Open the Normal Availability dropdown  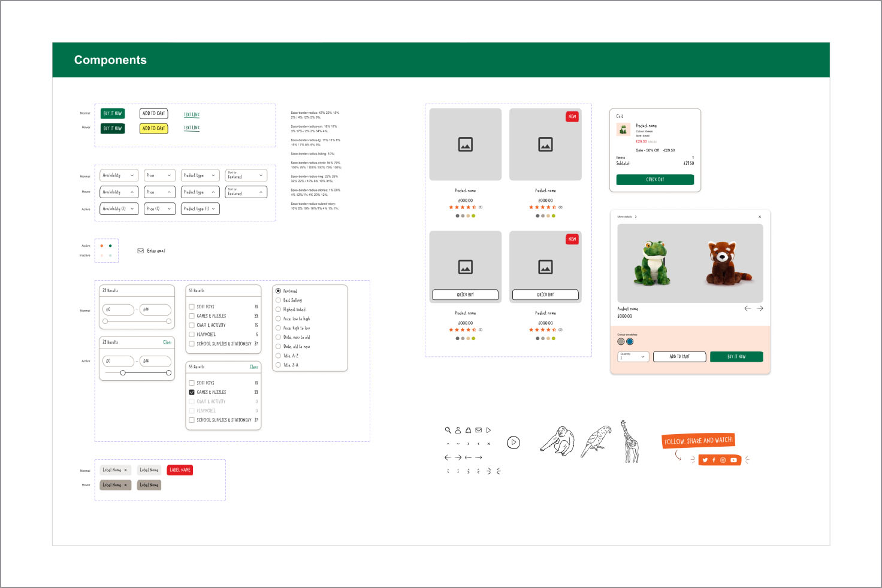(x=119, y=175)
